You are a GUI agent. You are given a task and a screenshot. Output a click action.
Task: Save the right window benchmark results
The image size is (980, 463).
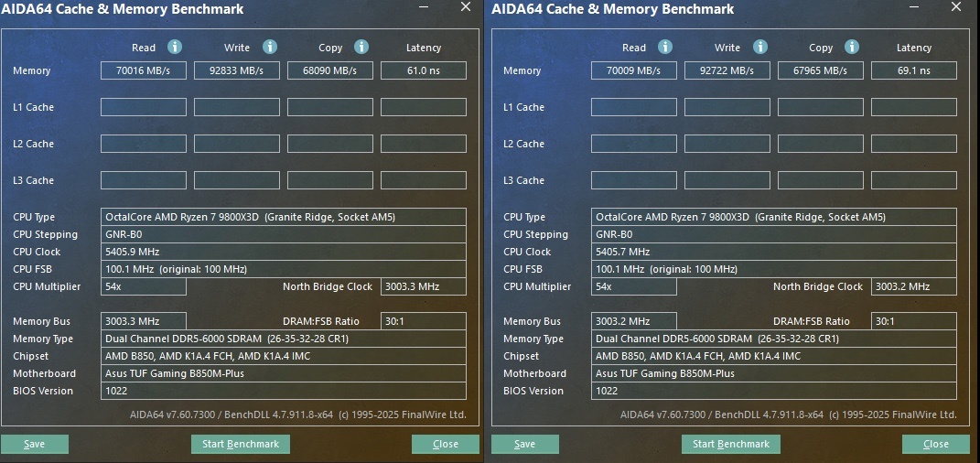pos(525,444)
